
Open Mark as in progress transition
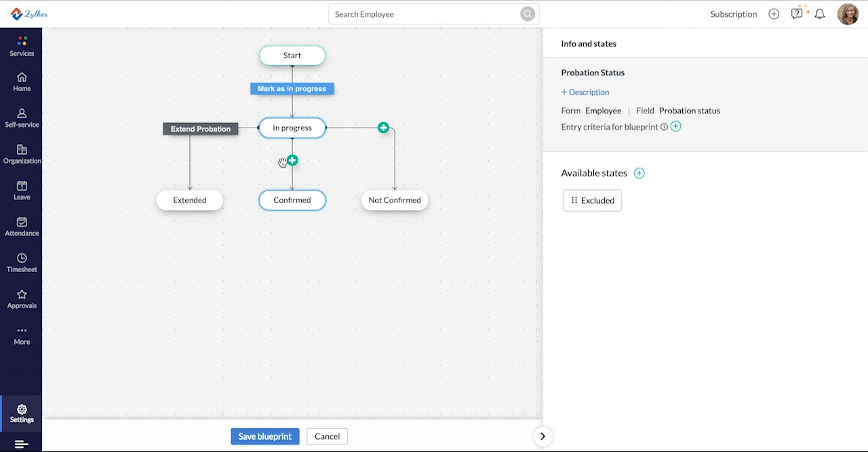click(x=292, y=89)
